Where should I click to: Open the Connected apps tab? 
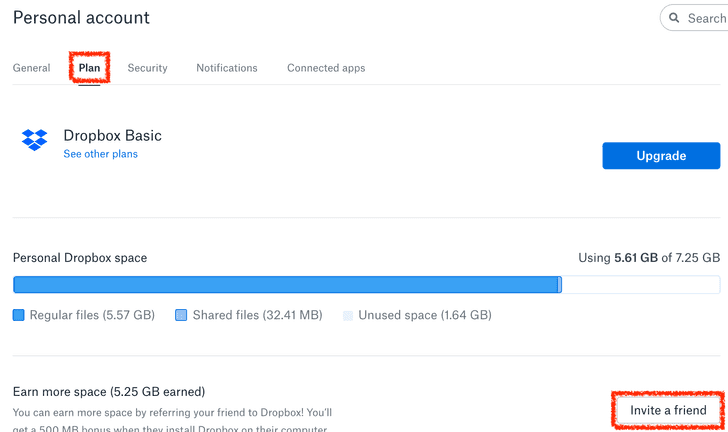326,68
